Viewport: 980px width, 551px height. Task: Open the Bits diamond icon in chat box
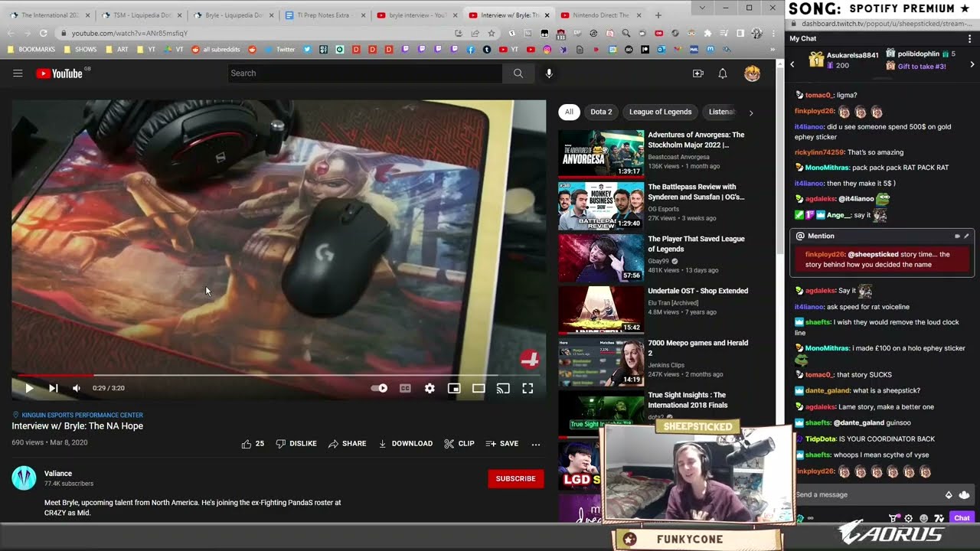(x=949, y=495)
